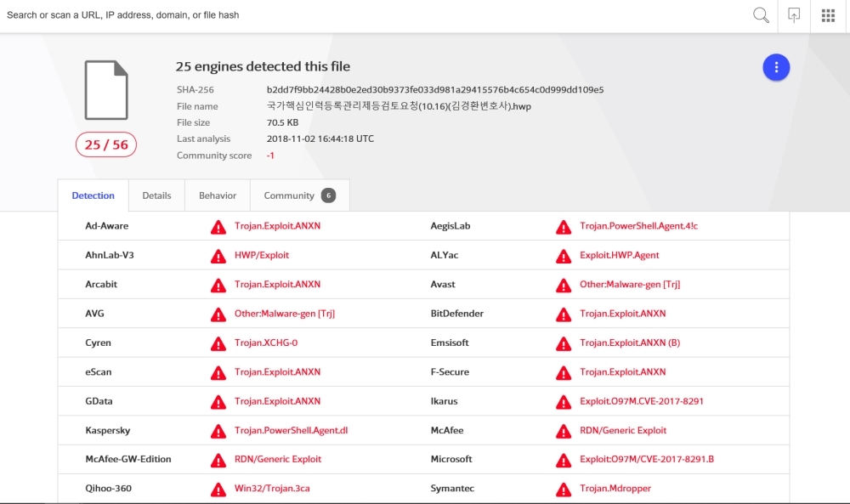Click the Community comment count badge
This screenshot has height=504, width=850.
click(x=328, y=195)
